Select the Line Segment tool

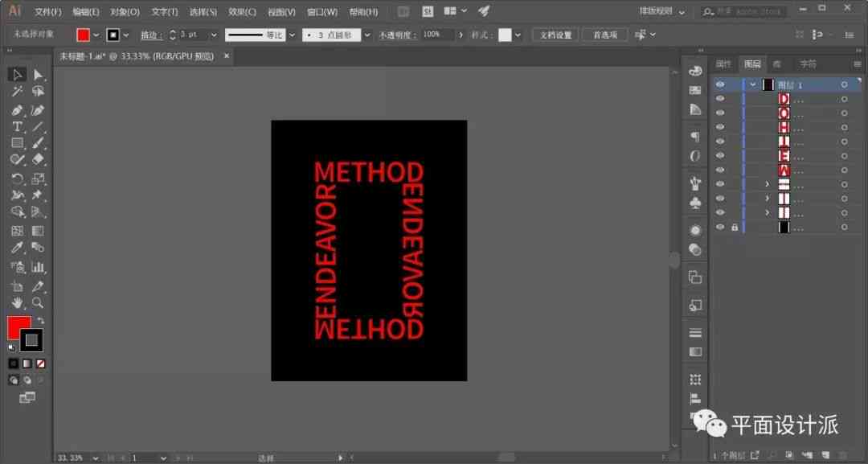(38, 127)
